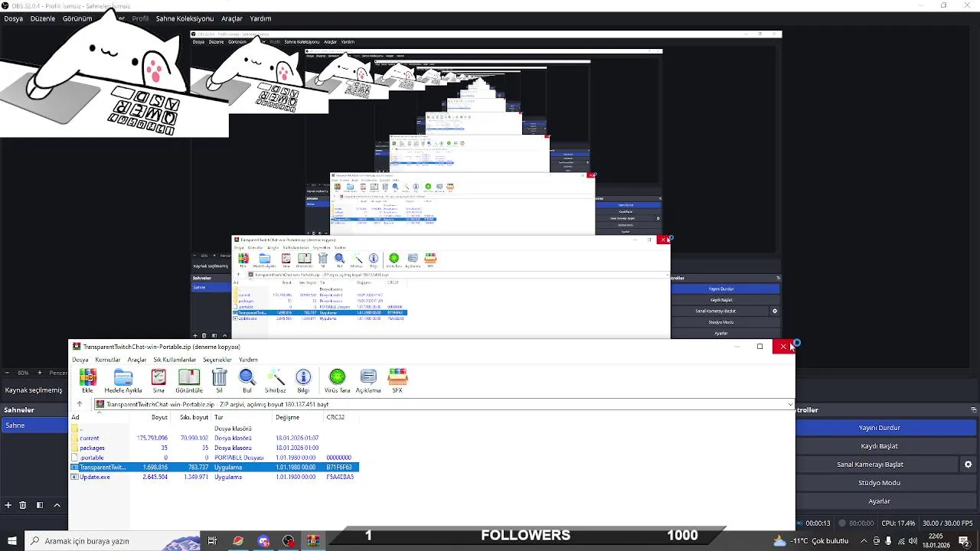This screenshot has width=980, height=551.
Task: Click Yayını Durdur to stop streaming
Action: 879,428
